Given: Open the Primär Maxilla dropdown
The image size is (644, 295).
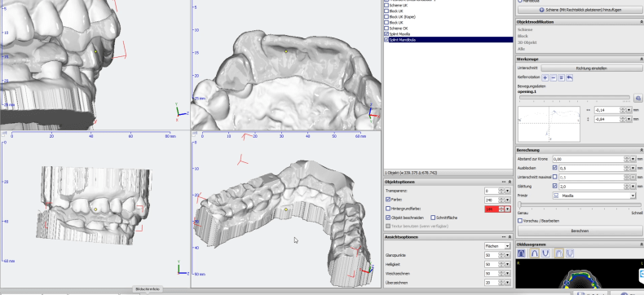Looking at the screenshot, I should pos(594,196).
